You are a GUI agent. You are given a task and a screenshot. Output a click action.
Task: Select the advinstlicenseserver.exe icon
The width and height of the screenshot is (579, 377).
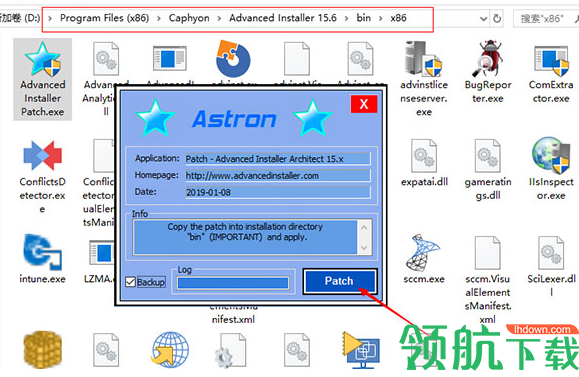[x=423, y=59]
